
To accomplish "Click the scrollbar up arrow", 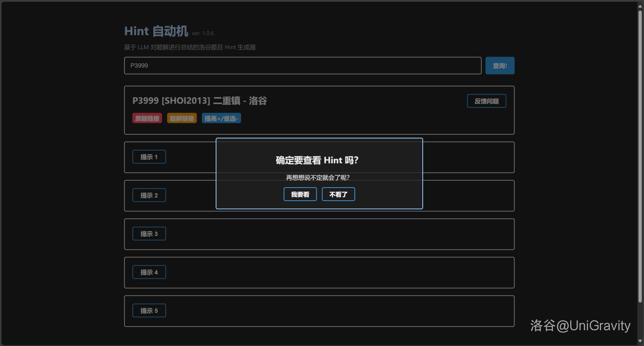I will click(640, 6).
